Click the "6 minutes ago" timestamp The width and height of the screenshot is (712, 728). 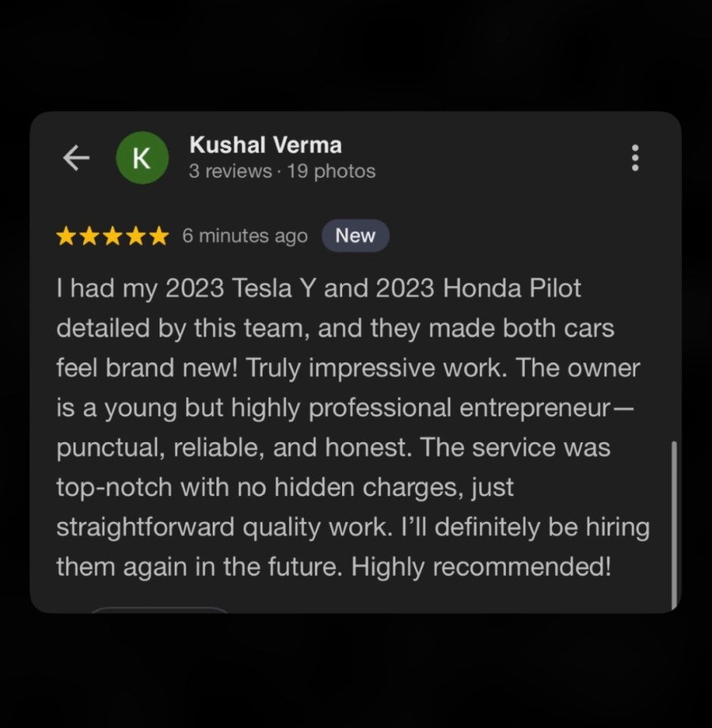[x=245, y=236]
